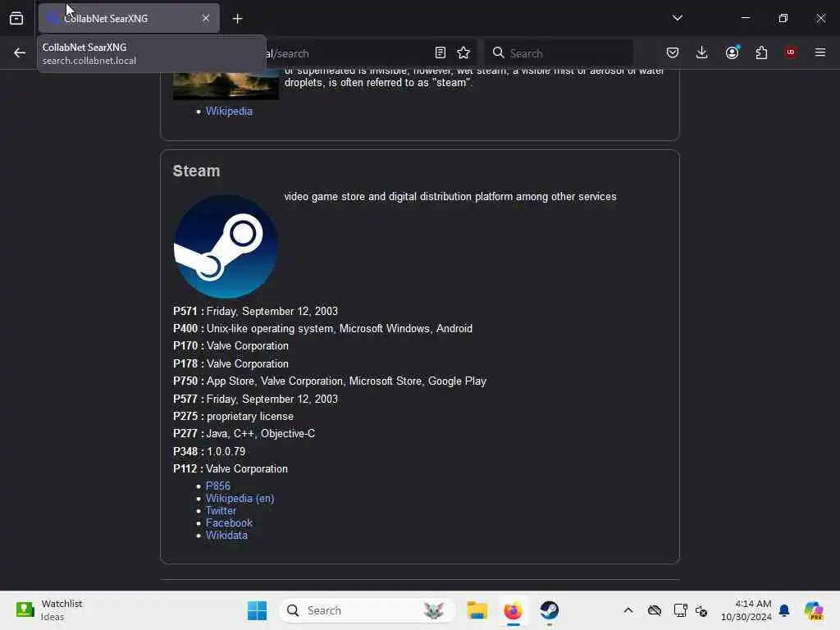Select the CollabNet SearXNG tab
Image resolution: width=840 pixels, height=630 pixels.
point(129,18)
